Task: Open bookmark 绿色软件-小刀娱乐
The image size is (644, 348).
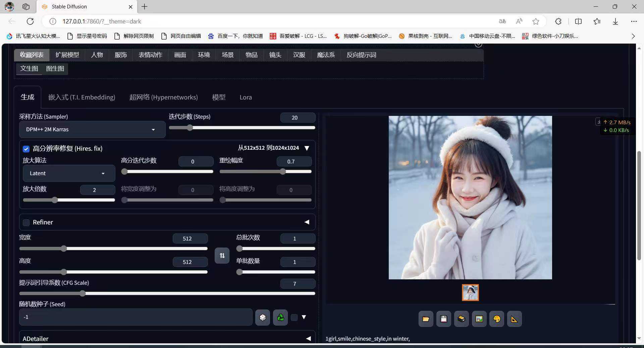Action: (x=550, y=36)
